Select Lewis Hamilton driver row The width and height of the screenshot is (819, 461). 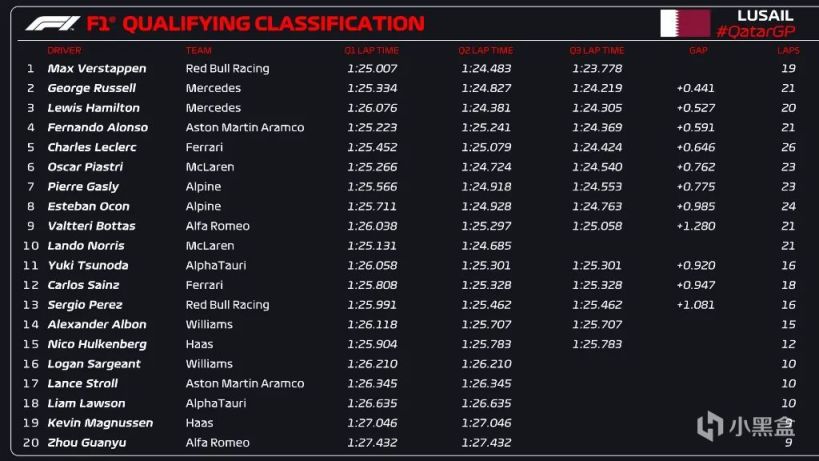[x=410, y=108]
